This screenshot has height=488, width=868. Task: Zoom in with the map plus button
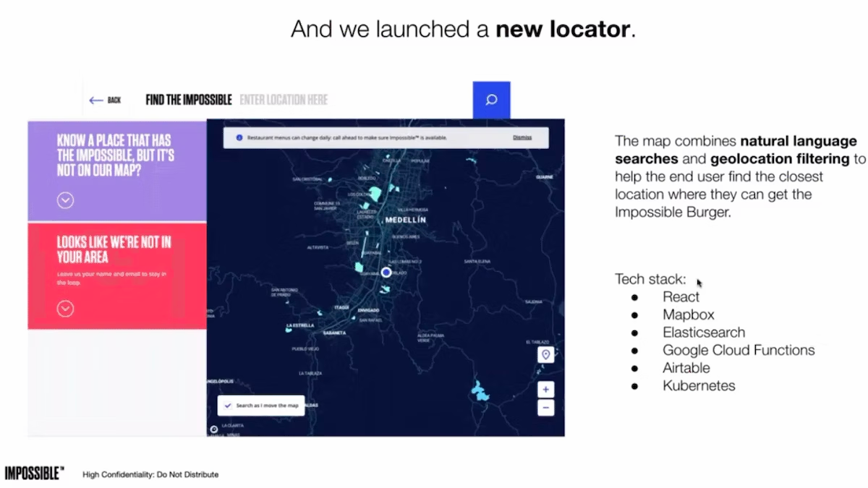point(546,389)
